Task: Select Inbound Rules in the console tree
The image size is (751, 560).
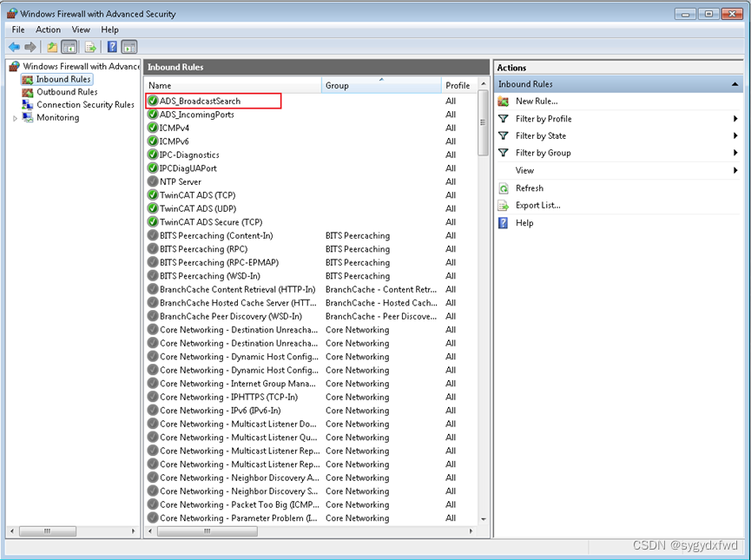Action: click(63, 79)
